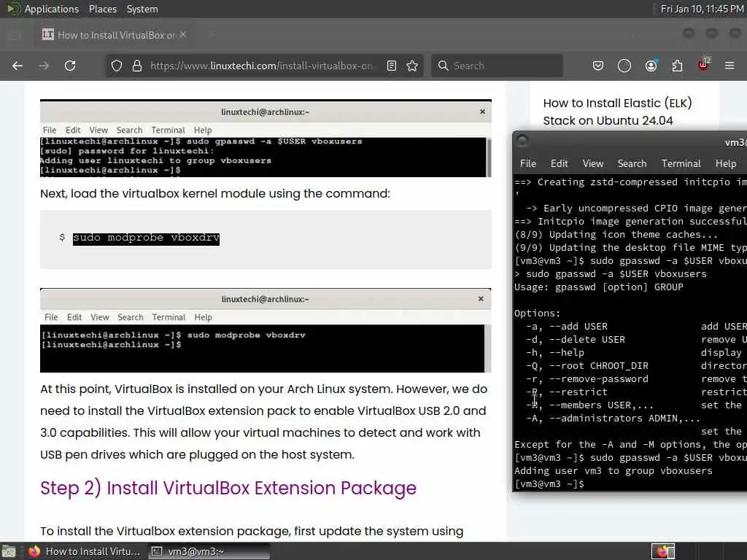Image resolution: width=747 pixels, height=560 pixels.
Task: Open Terminal menu in vm3 terminal window
Action: pos(681,163)
